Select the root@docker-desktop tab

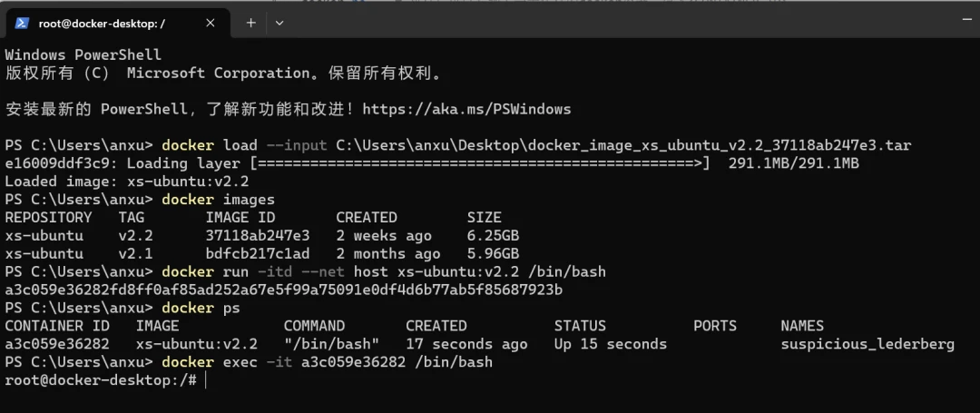click(x=117, y=23)
